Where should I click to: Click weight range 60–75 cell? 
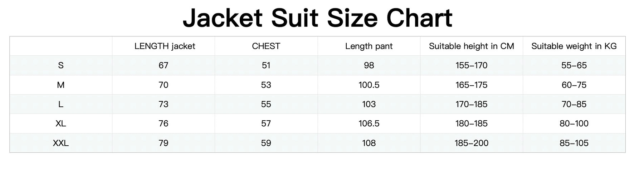(x=574, y=85)
